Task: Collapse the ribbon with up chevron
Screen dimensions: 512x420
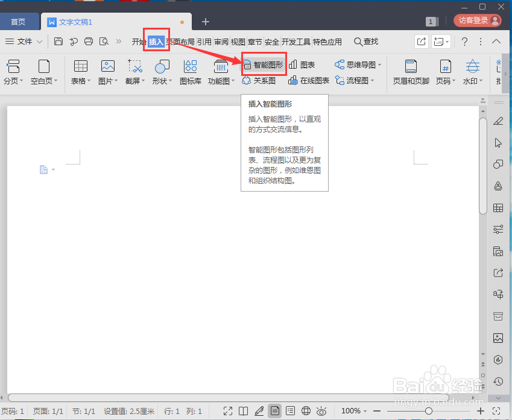Action: (x=496, y=42)
